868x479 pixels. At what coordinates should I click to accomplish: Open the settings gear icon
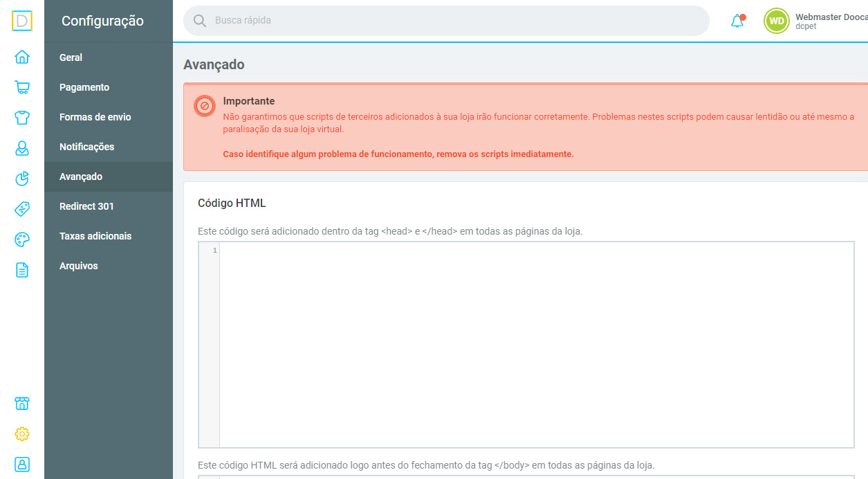(x=22, y=434)
